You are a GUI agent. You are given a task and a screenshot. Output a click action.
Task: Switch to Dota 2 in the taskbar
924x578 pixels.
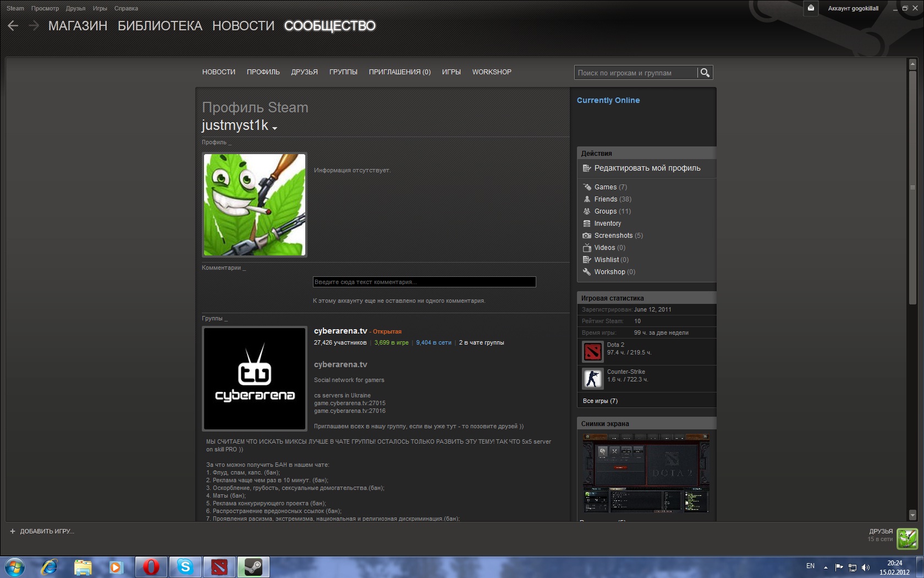click(219, 567)
